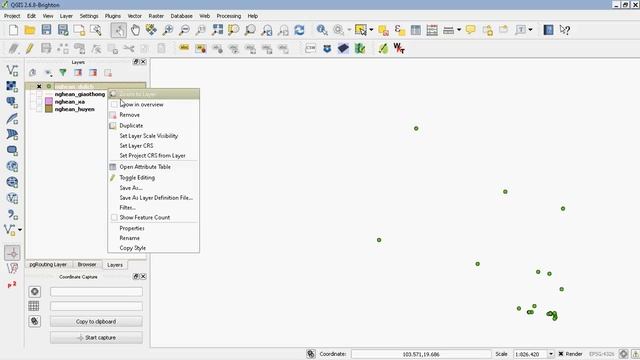Click the Coordinate Capture crosshair plugin icon
640x360 pixels.
click(x=12, y=253)
